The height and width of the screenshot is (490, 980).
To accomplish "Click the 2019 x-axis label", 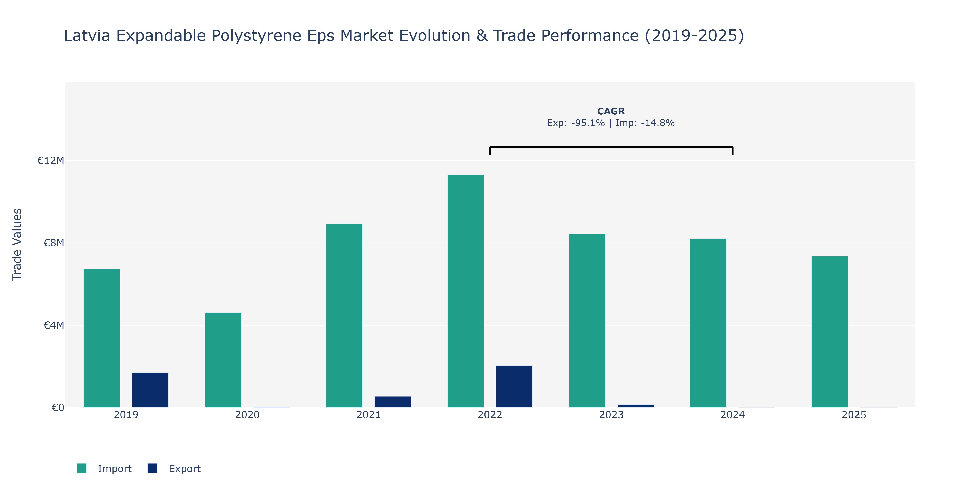I will [x=126, y=415].
